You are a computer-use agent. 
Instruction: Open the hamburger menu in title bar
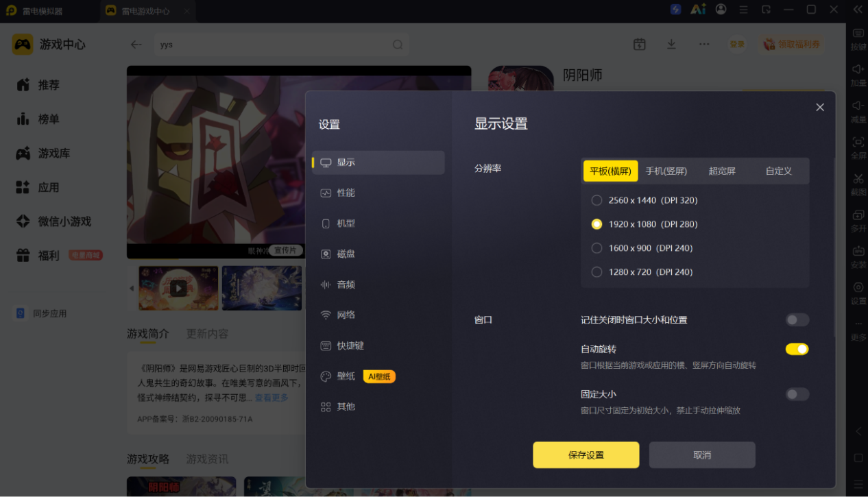744,10
